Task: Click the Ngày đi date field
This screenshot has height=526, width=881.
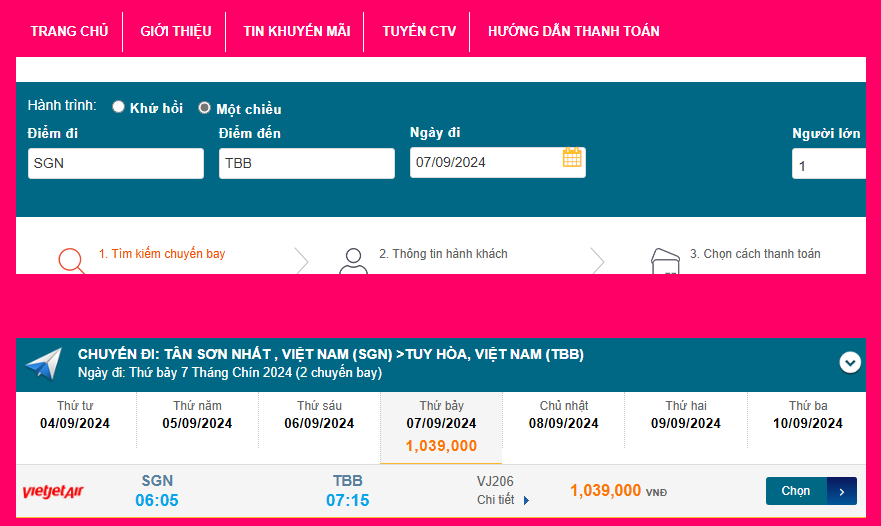Action: (485, 163)
